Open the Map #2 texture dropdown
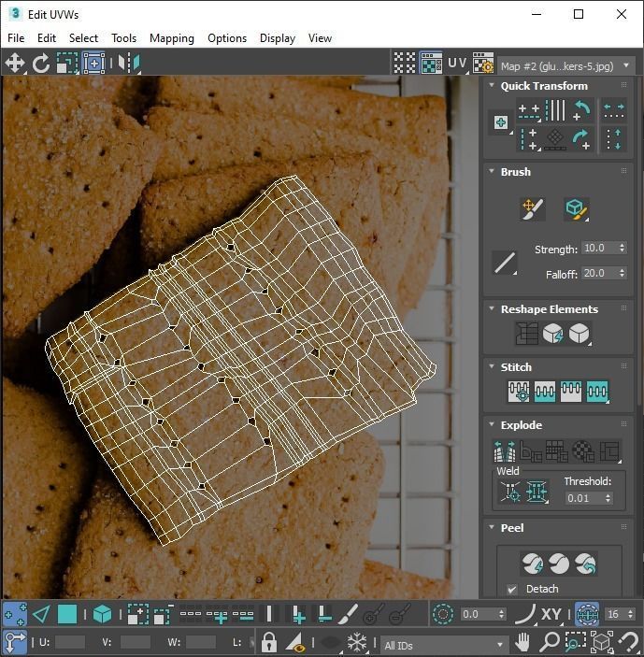This screenshot has width=644, height=657. [565, 66]
